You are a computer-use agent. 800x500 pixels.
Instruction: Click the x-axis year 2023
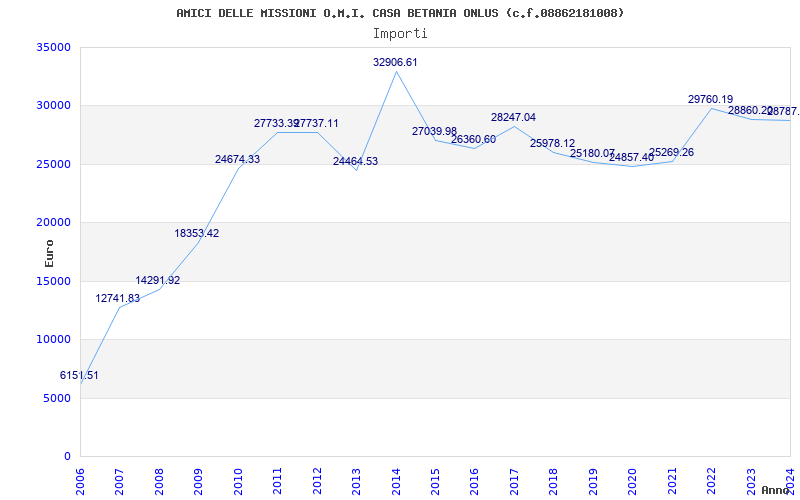751,481
